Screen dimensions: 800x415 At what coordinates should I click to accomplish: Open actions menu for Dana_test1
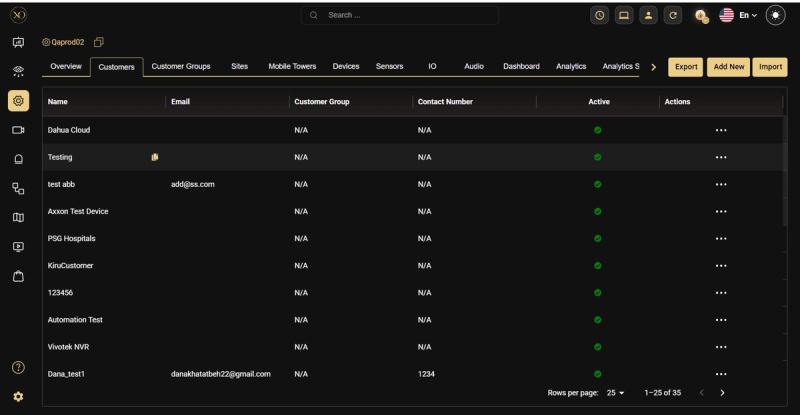tap(721, 374)
